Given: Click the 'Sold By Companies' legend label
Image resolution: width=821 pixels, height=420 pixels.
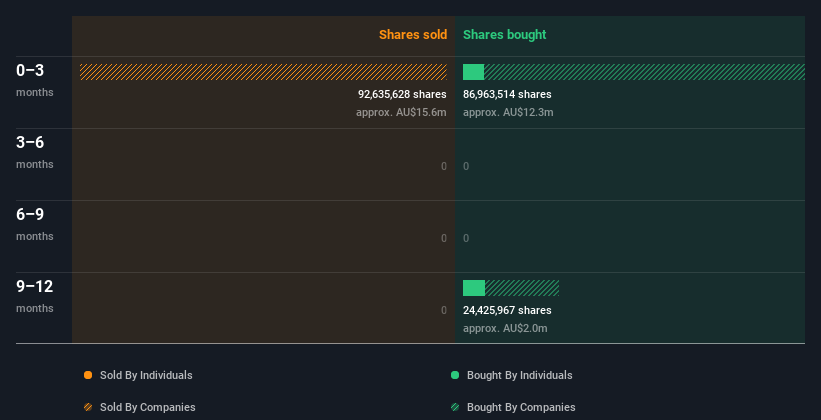Looking at the screenshot, I should pyautogui.click(x=148, y=407).
